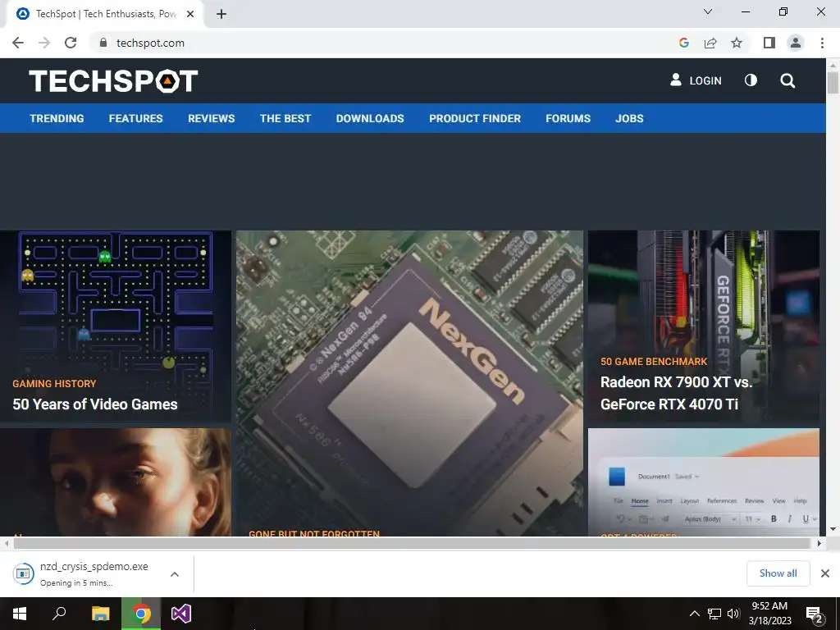
Task: Click the TechSpot logo
Action: click(113, 81)
